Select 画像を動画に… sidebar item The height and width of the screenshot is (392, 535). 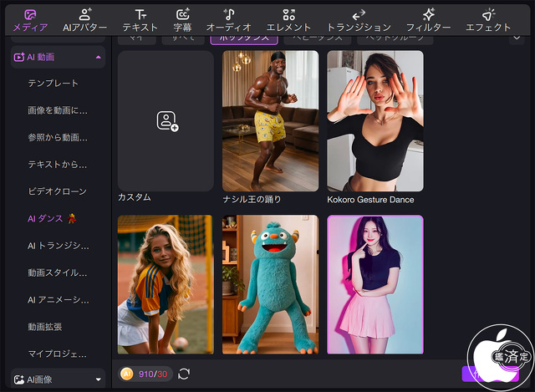coord(58,110)
